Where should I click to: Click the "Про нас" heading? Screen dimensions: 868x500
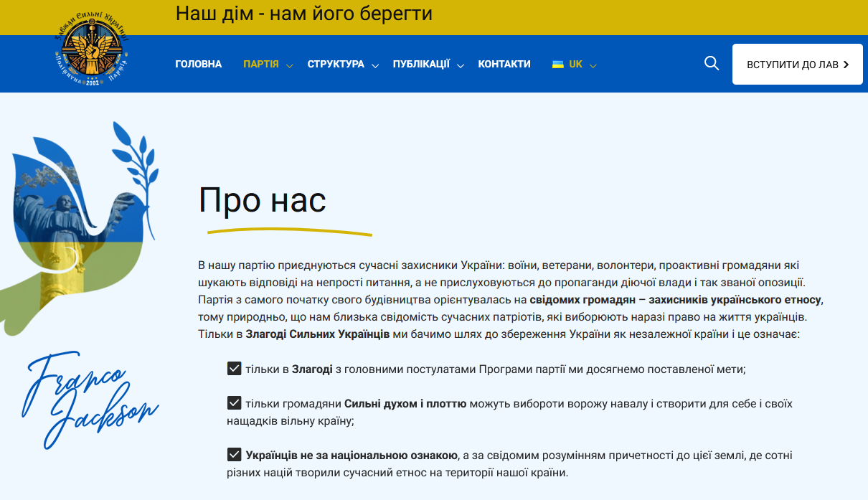(262, 200)
